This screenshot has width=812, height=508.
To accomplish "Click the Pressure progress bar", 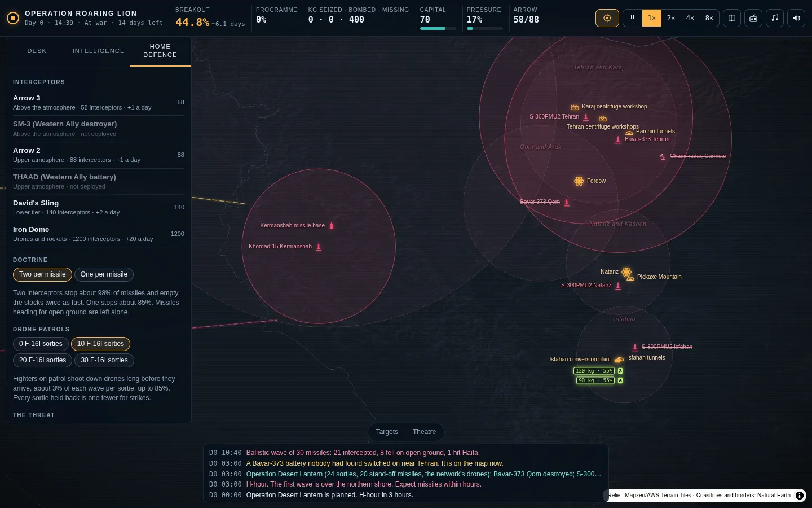I will [x=484, y=28].
